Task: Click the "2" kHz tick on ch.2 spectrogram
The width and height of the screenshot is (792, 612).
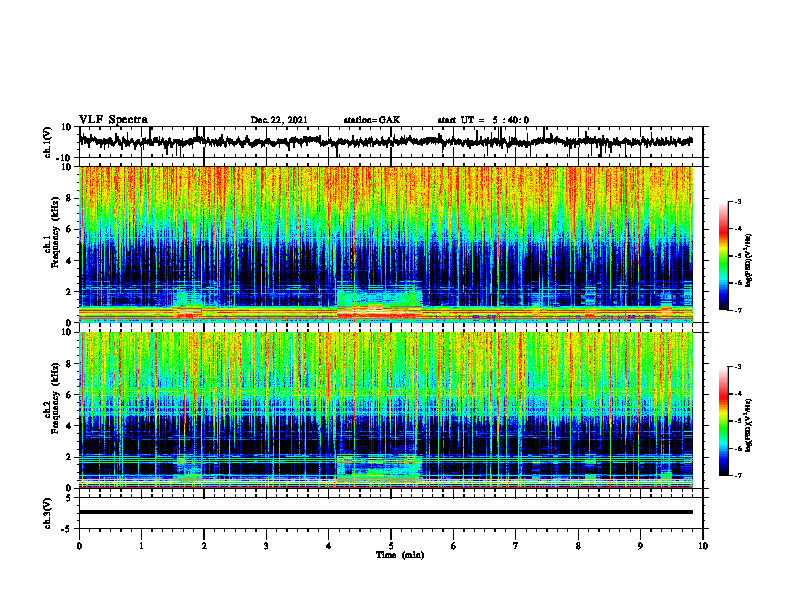Action: coord(70,457)
